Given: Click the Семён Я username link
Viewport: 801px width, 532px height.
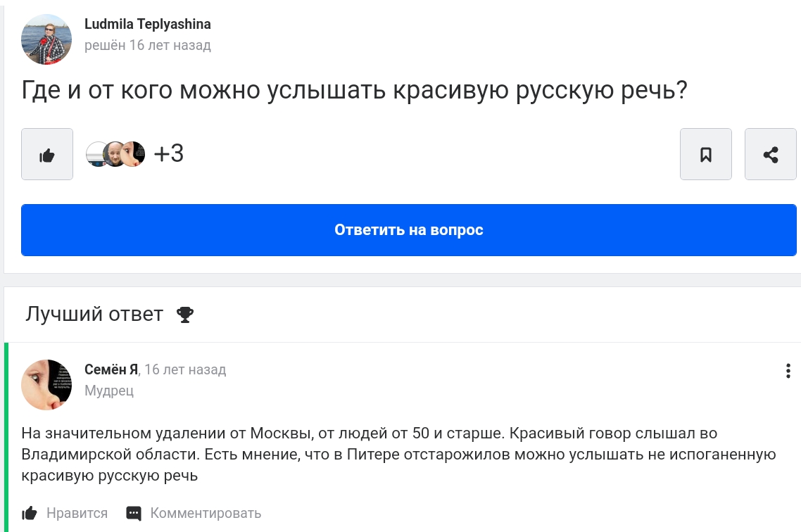Looking at the screenshot, I should coord(111,369).
